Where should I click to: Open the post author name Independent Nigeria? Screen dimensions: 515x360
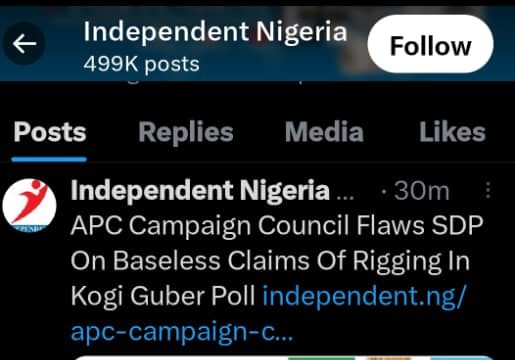[200, 190]
